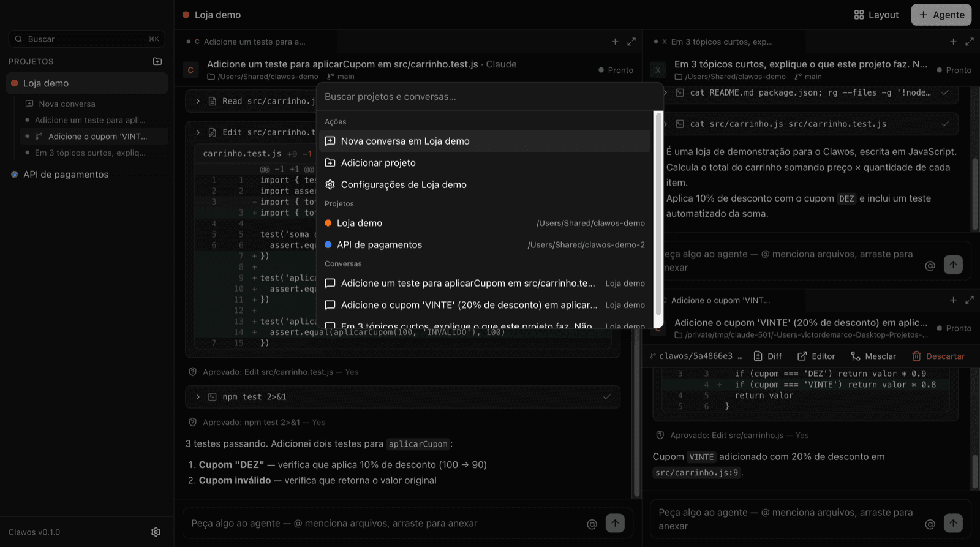Click the Layout grid icon button
This screenshot has height=547, width=980.
(x=876, y=15)
